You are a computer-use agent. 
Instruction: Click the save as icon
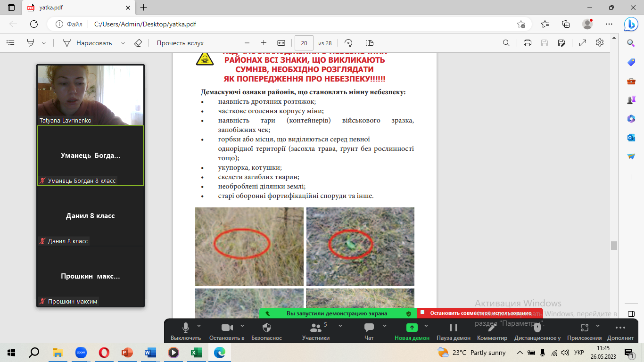click(x=561, y=43)
